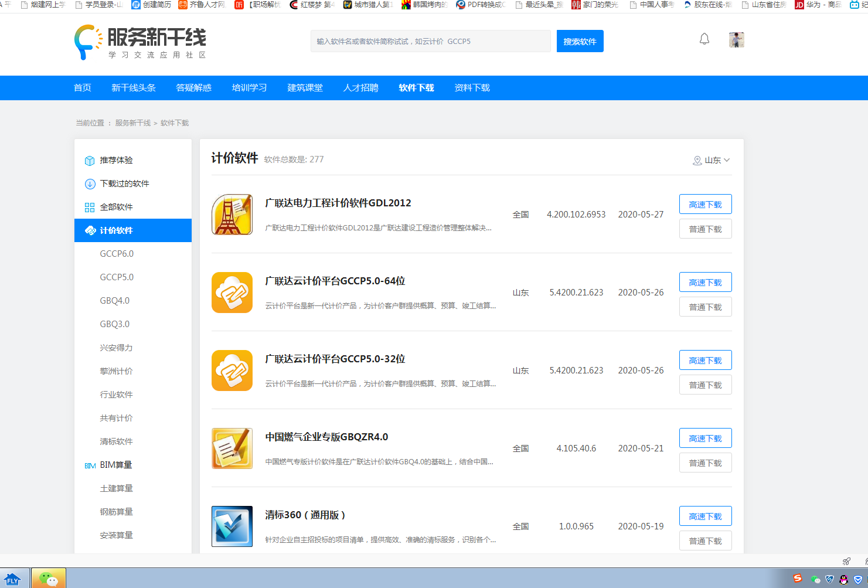Select 擎洲计价 in the sidebar
Viewport: 868px width, 588px height.
[x=117, y=371]
